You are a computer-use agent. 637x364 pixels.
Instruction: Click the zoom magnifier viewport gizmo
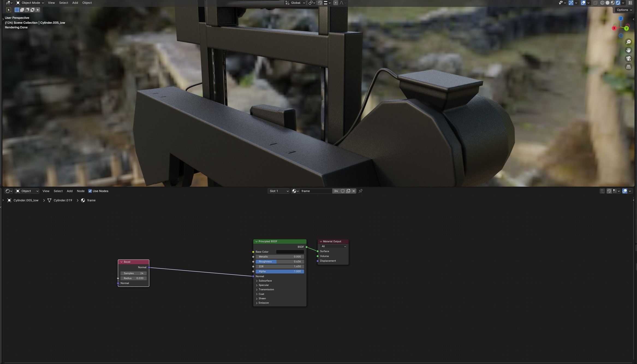pos(629,42)
